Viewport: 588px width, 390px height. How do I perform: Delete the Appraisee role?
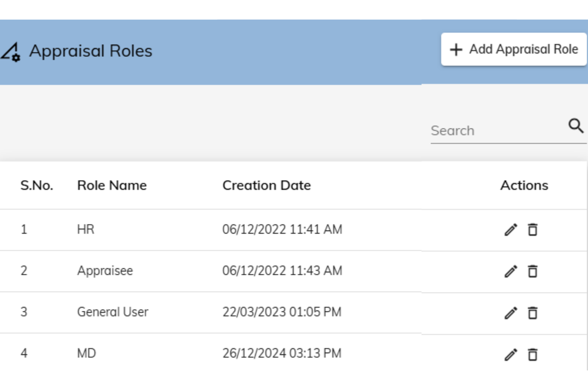[532, 271]
